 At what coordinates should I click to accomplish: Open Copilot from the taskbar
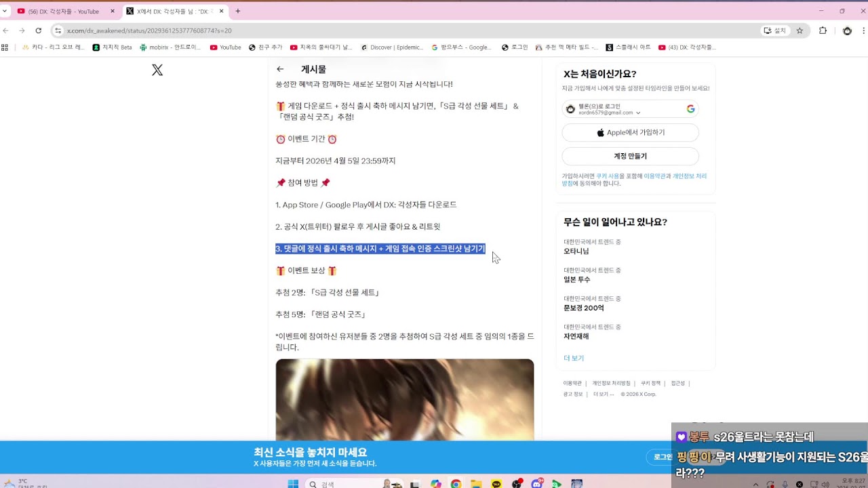(x=435, y=484)
